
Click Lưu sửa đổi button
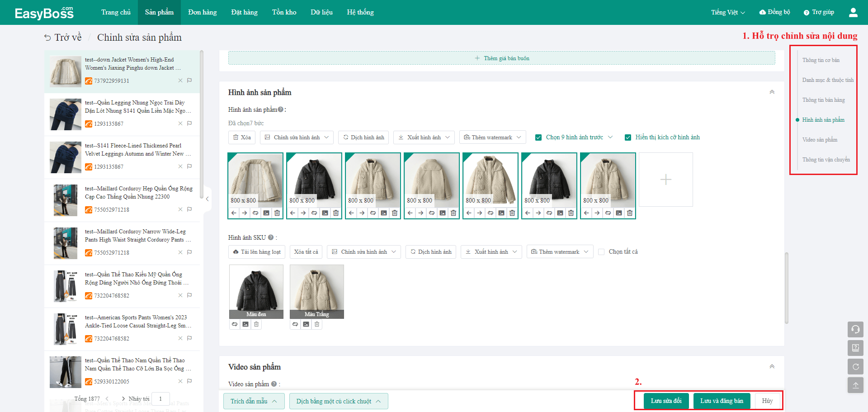click(666, 401)
